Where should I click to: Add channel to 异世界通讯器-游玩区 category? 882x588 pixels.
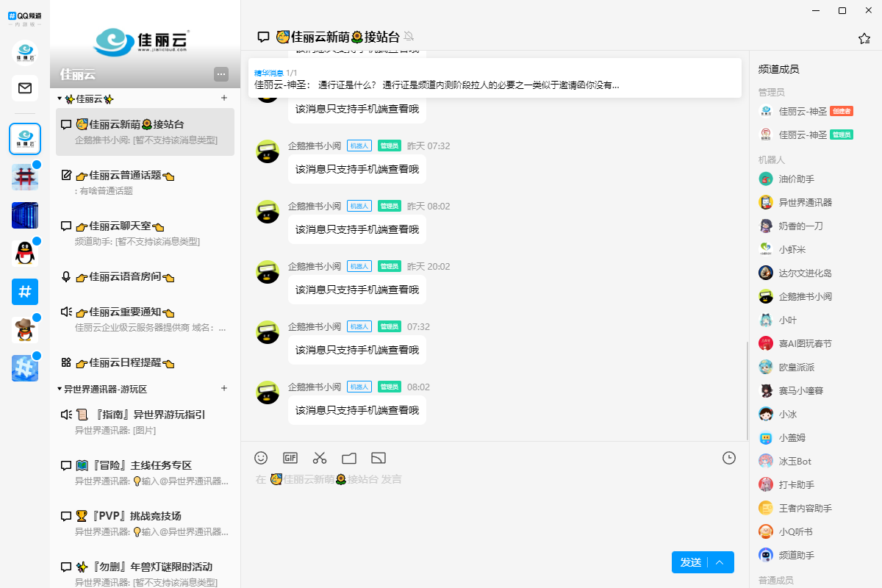pyautogui.click(x=224, y=389)
